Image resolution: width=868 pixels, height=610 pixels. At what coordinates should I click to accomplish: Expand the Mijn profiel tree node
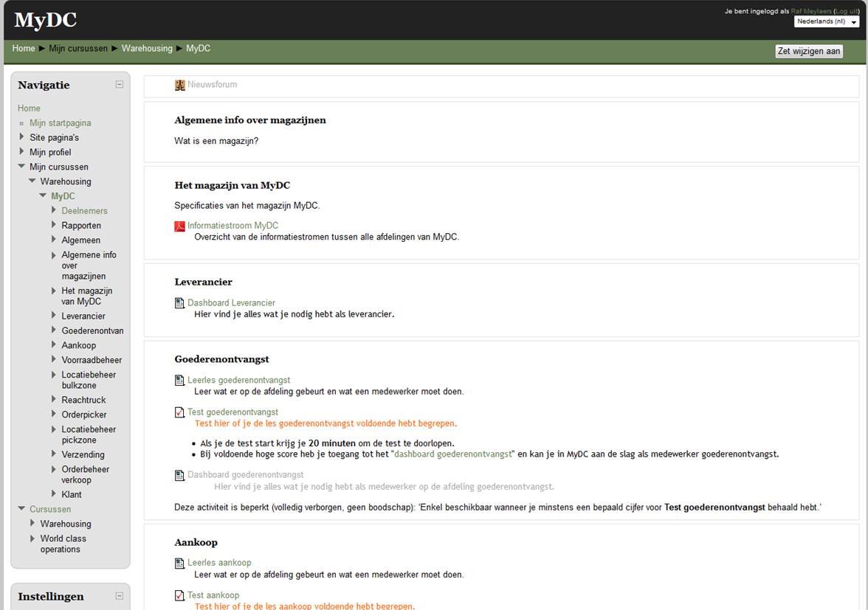pos(21,151)
